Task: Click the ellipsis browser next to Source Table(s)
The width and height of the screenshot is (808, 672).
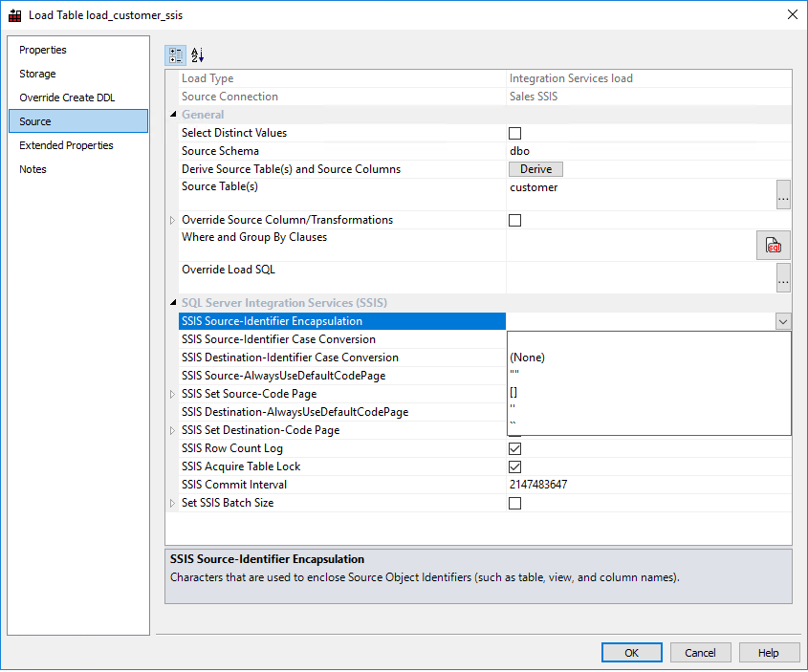Action: [783, 195]
